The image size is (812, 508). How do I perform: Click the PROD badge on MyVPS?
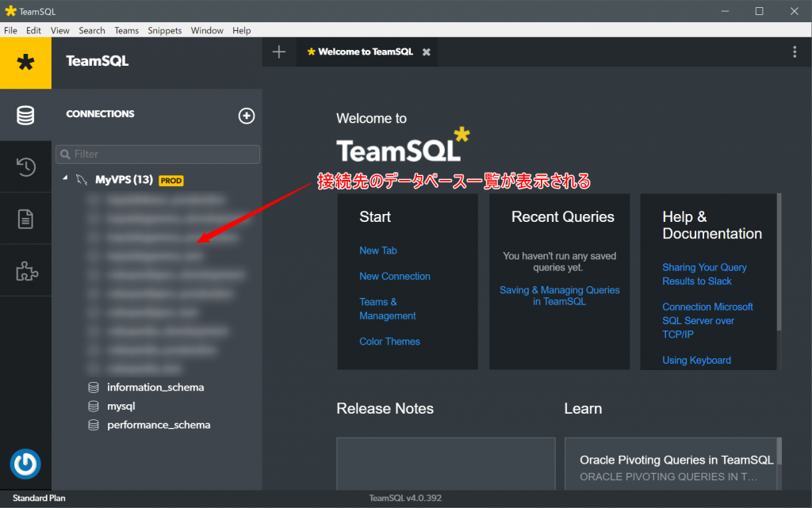pos(171,181)
